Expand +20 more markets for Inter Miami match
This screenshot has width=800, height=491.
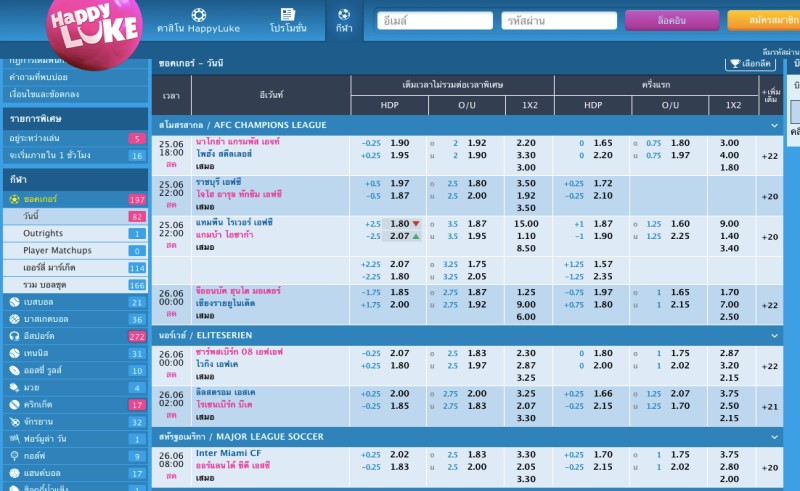tap(769, 468)
